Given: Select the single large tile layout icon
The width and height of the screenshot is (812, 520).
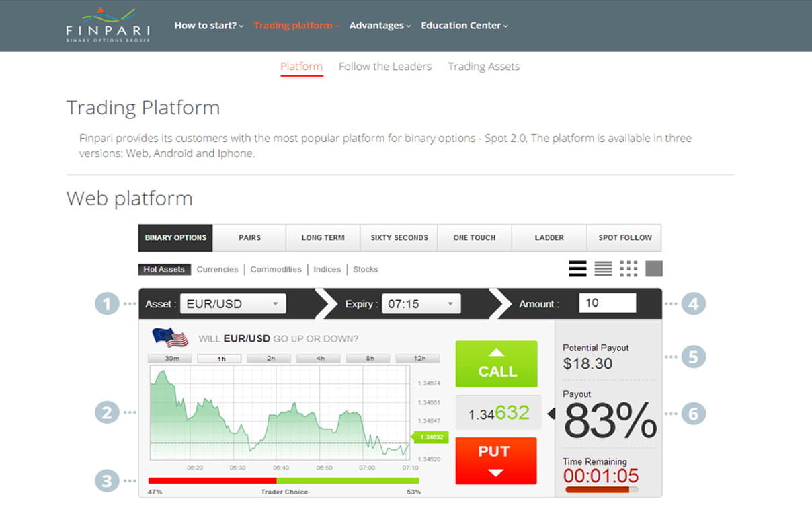Looking at the screenshot, I should point(654,269).
